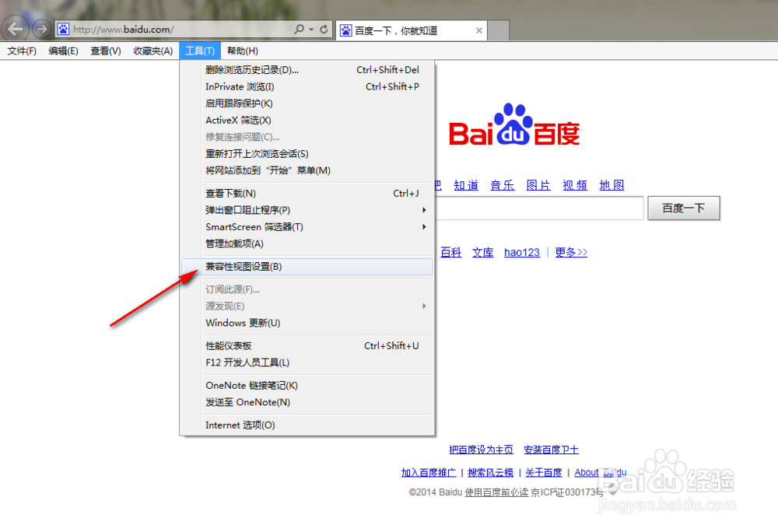Select 启用跟踪保护(K) menu item
Viewport: 778px width, 532px height.
click(307, 103)
